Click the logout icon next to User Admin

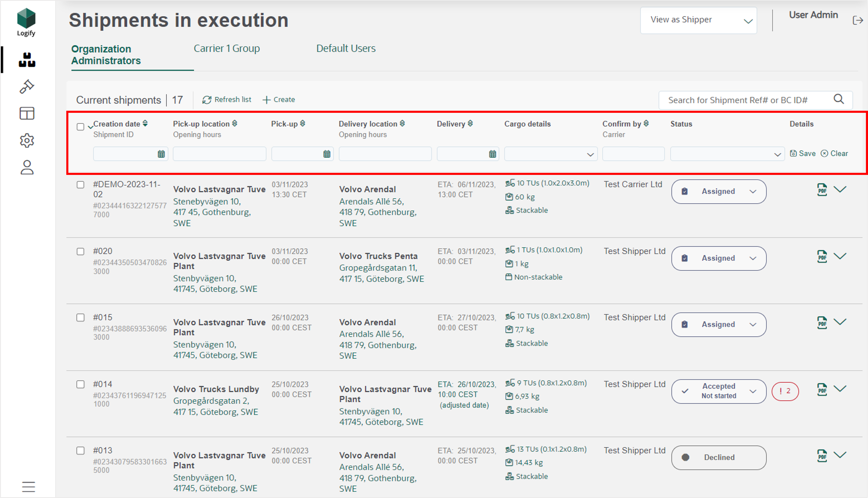point(858,20)
